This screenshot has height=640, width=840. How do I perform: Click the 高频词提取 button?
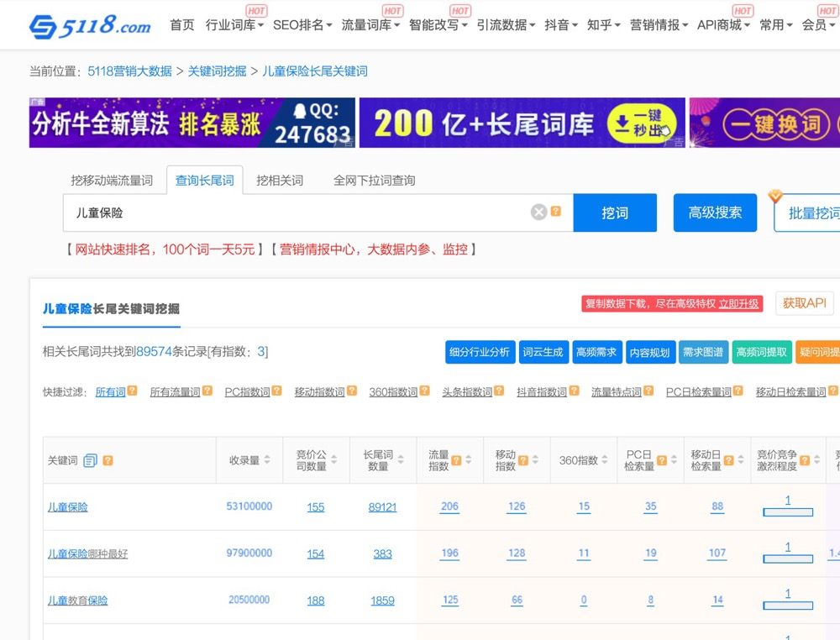pos(762,352)
